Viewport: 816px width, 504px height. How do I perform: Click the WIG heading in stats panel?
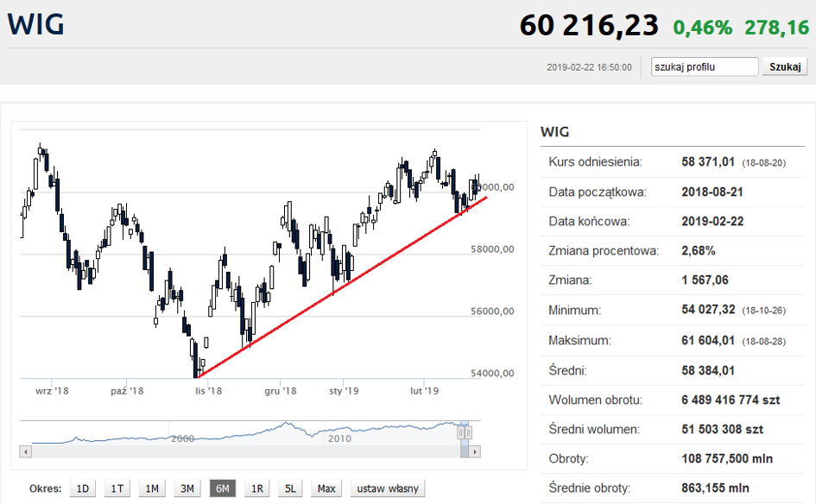[554, 131]
